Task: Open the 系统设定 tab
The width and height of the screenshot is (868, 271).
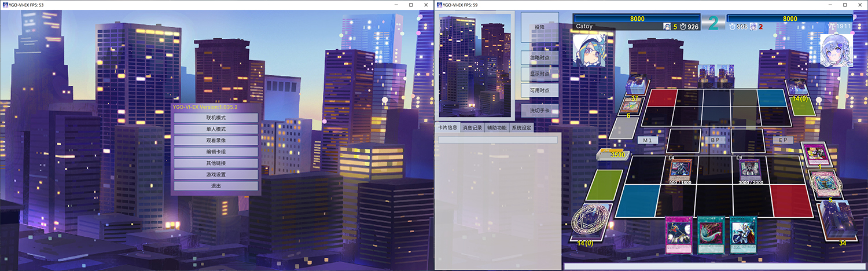Action: tap(521, 127)
